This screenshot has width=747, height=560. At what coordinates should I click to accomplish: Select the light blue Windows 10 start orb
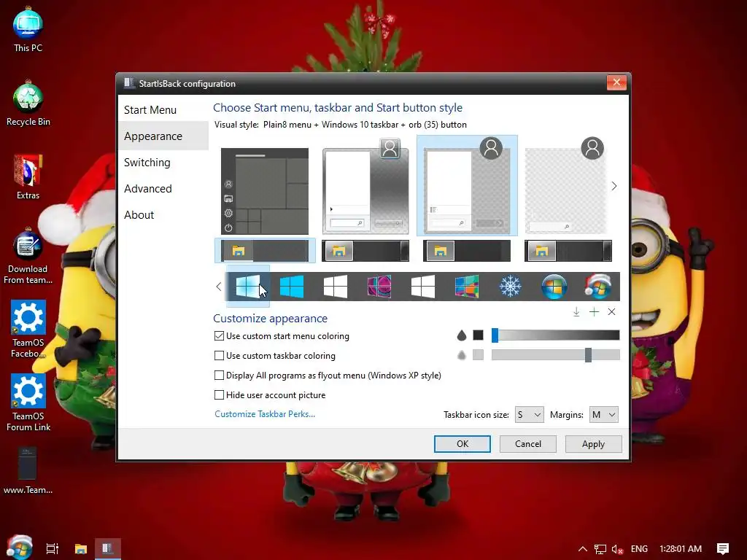click(248, 286)
